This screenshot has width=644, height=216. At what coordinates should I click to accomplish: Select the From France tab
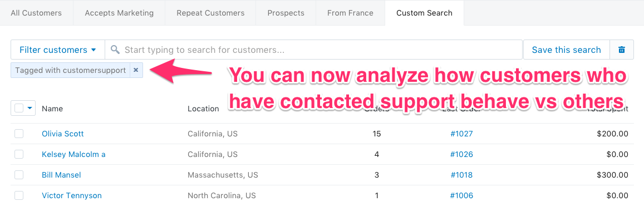click(x=350, y=13)
